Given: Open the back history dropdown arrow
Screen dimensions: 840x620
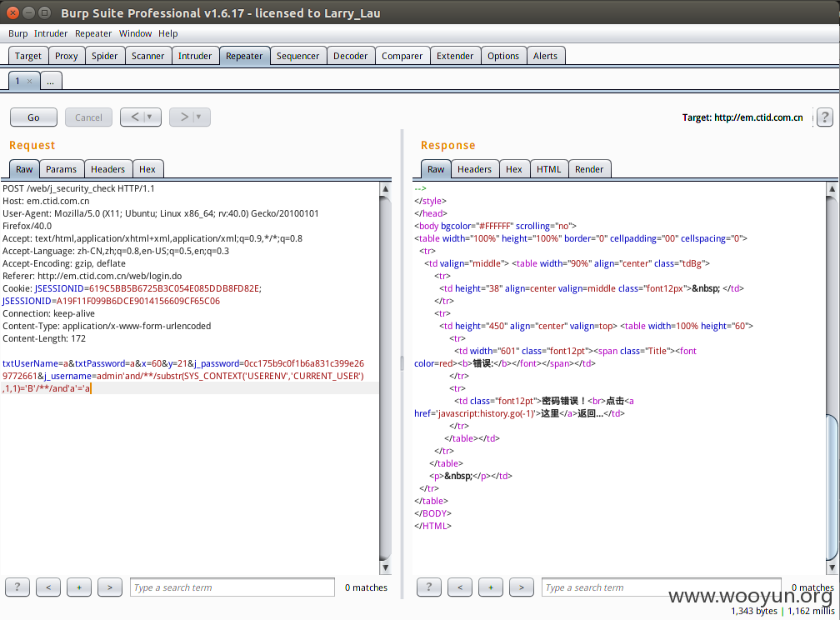Looking at the screenshot, I should (x=151, y=117).
